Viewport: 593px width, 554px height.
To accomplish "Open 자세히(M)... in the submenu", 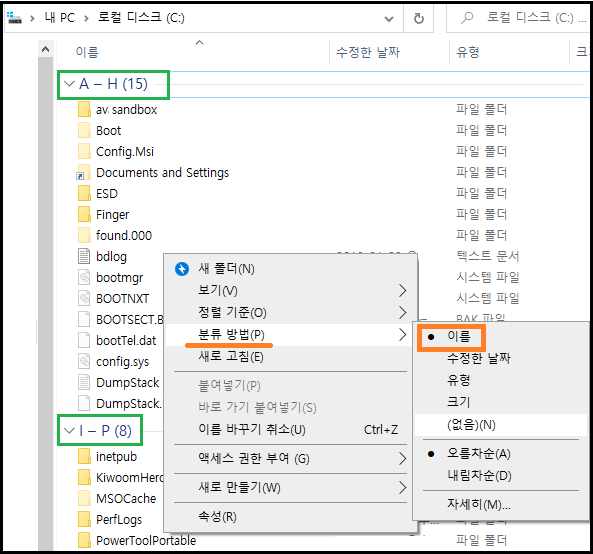I will [x=479, y=504].
